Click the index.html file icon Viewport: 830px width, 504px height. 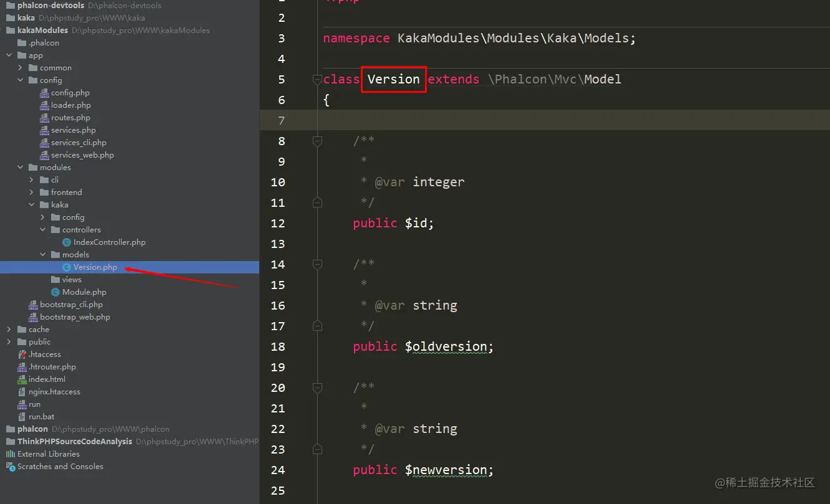[x=22, y=379]
